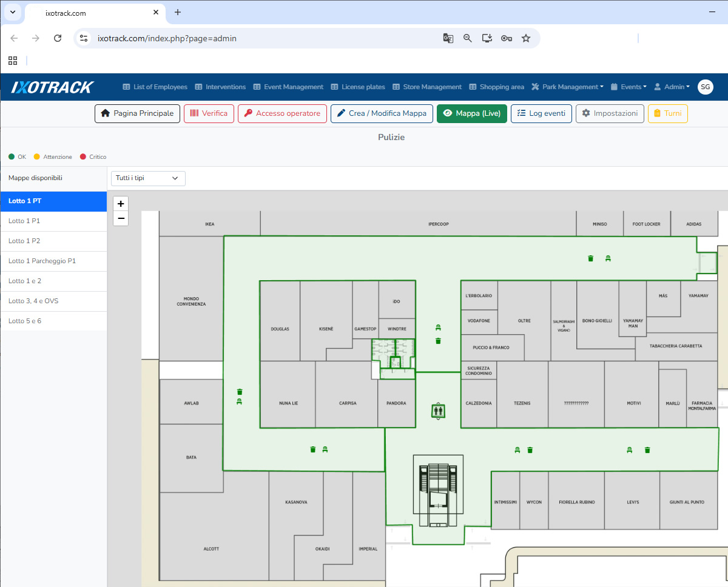The width and height of the screenshot is (728, 587).
Task: Go back in browser history
Action: pyautogui.click(x=14, y=38)
